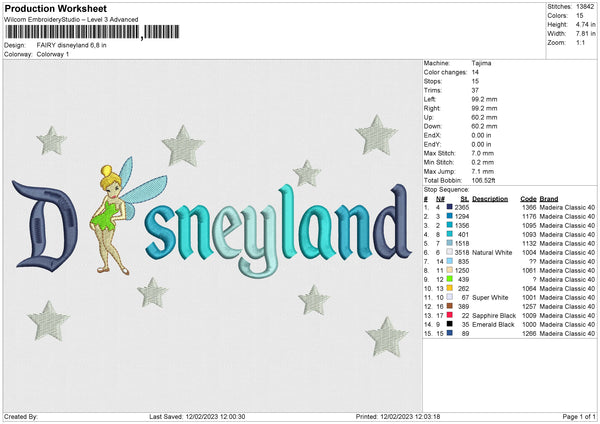Click the navy color swatch in stop row 1
Image resolution: width=600 pixels, height=424 pixels.
pyautogui.click(x=449, y=207)
